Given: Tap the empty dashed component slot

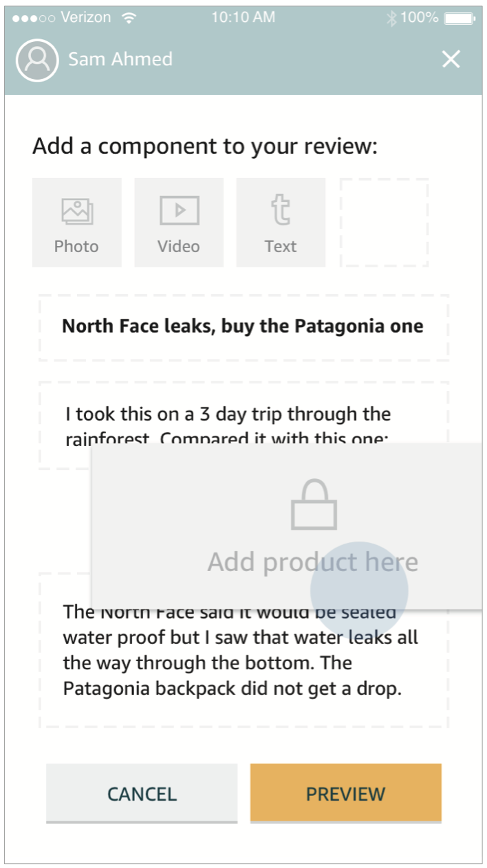Looking at the screenshot, I should 385,222.
